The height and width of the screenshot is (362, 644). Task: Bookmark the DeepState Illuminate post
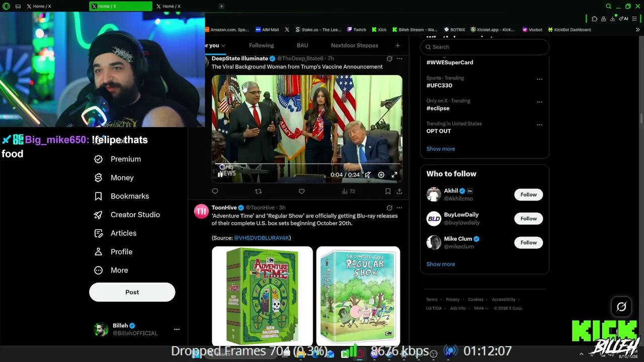[x=388, y=191]
